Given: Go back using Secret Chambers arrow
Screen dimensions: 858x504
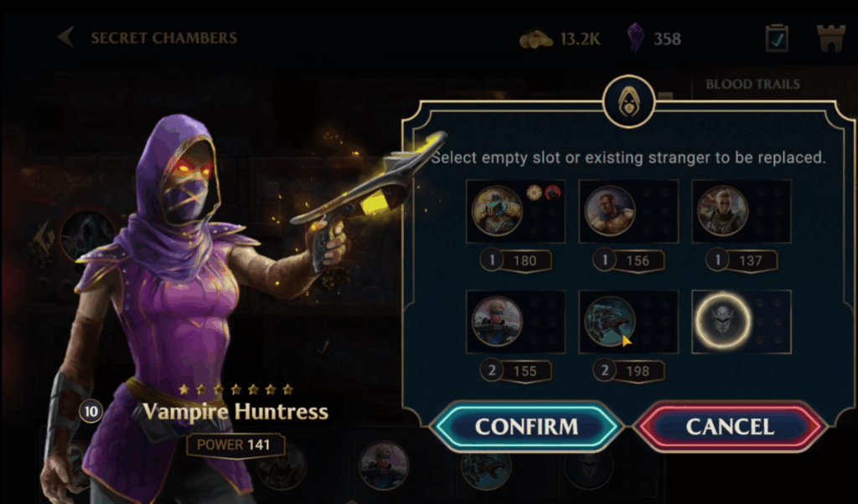Looking at the screenshot, I should [65, 38].
